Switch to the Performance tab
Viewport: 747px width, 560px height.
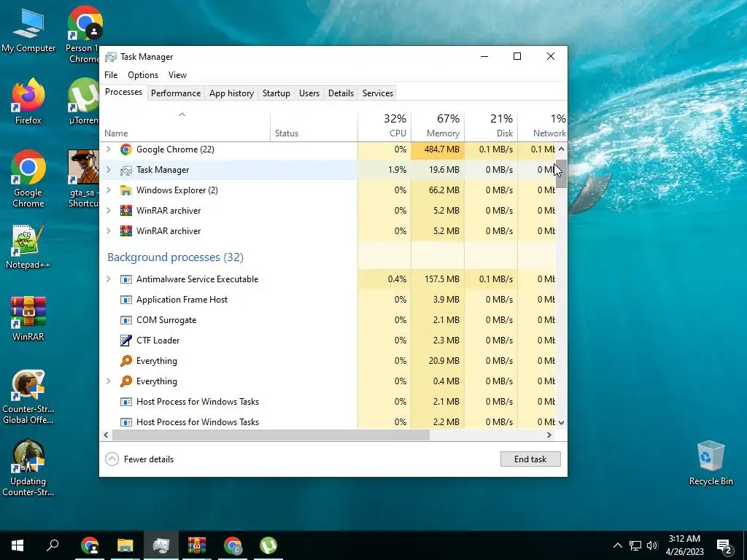click(x=176, y=93)
